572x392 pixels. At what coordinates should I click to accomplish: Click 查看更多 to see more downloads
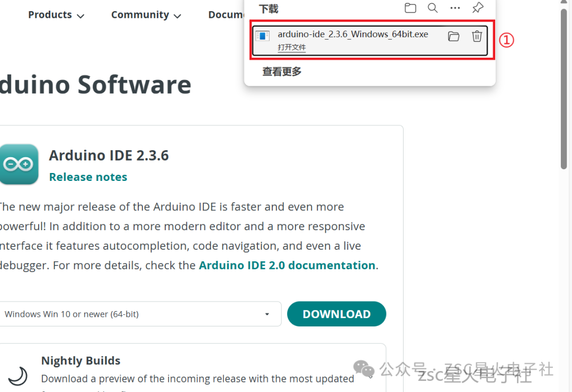[282, 71]
